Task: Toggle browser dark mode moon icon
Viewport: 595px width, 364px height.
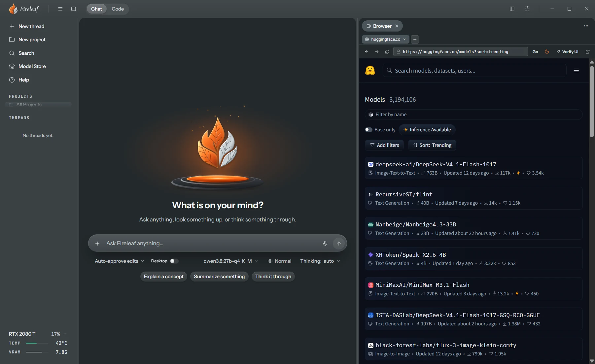Action: pyautogui.click(x=547, y=52)
